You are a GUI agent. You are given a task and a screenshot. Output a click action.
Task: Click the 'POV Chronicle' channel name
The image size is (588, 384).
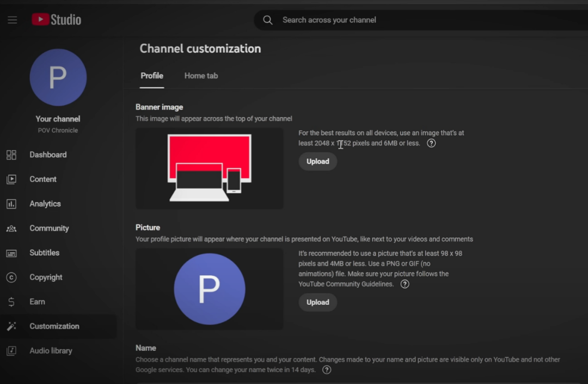point(58,131)
